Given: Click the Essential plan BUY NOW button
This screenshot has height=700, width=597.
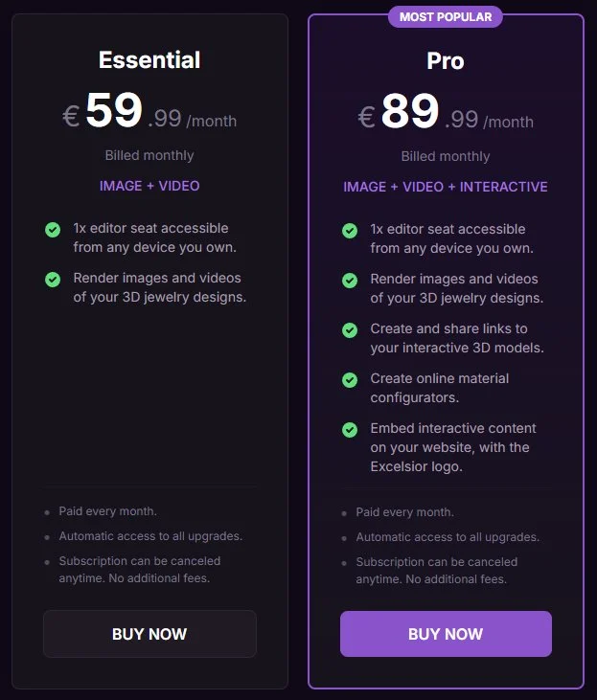Looking at the screenshot, I should [149, 634].
